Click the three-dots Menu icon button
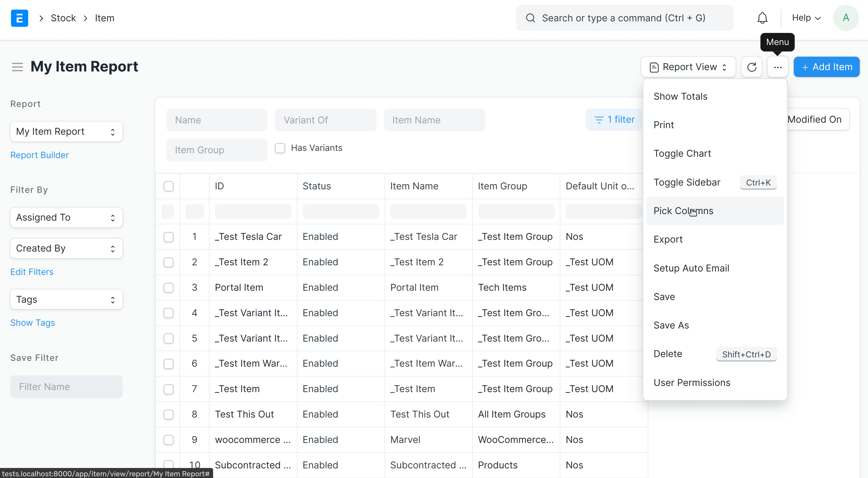 778,67
